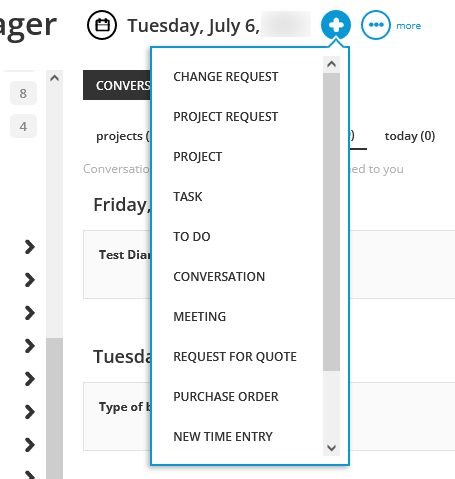Viewport: 455px width, 479px height.
Task: Select CHANGE REQUEST from the menu
Action: tap(226, 77)
